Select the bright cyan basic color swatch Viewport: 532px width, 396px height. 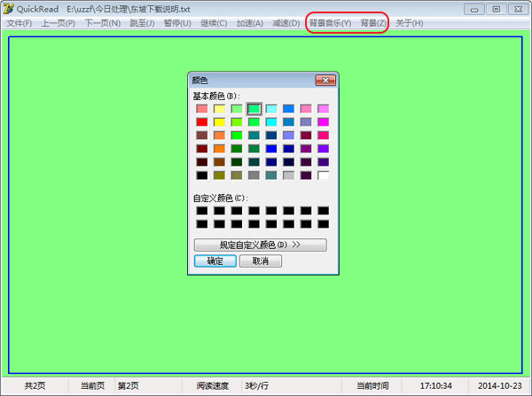click(271, 122)
